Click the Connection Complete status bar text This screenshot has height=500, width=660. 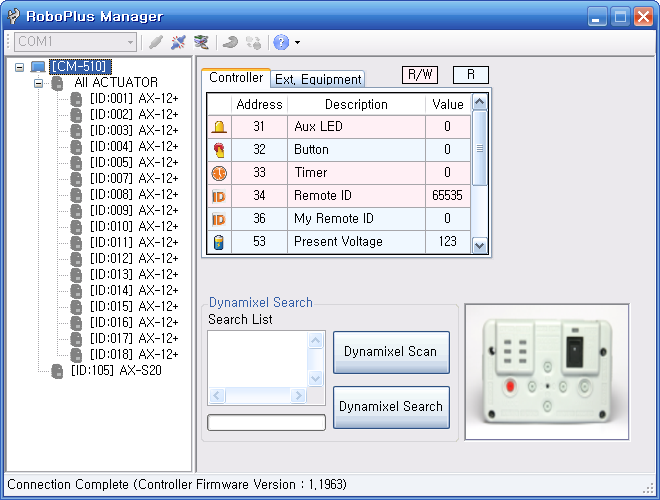[x=177, y=485]
